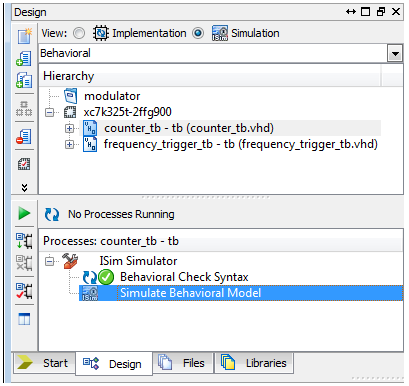Viewport: 409px width, 386px height.
Task: Select the Simulation view radio button
Action: click(x=198, y=33)
